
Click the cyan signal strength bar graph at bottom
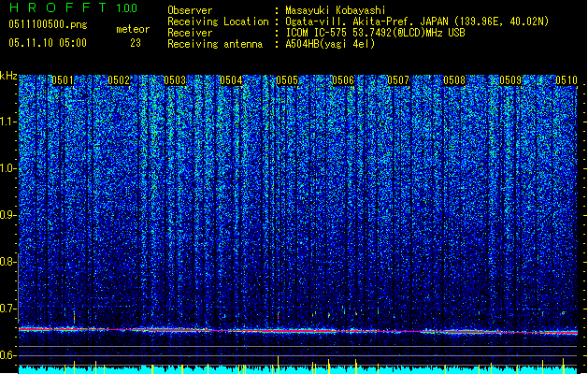[x=298, y=369]
